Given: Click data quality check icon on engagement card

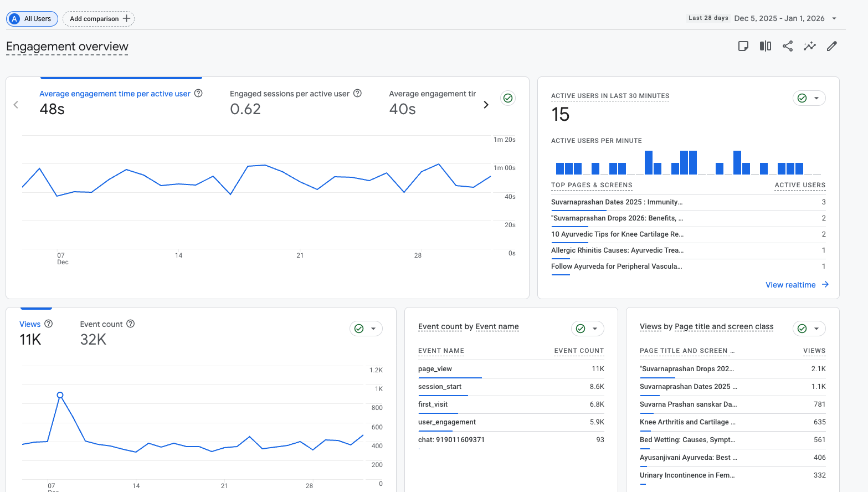Looking at the screenshot, I should 508,98.
